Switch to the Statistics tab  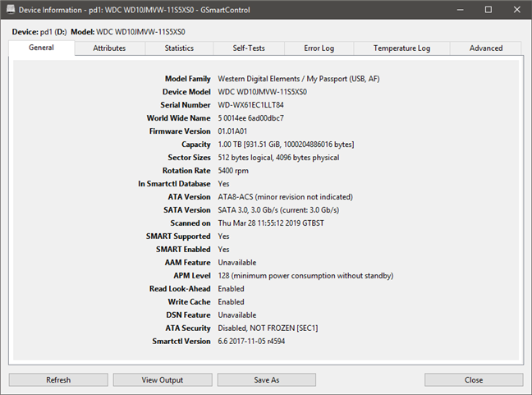(179, 48)
